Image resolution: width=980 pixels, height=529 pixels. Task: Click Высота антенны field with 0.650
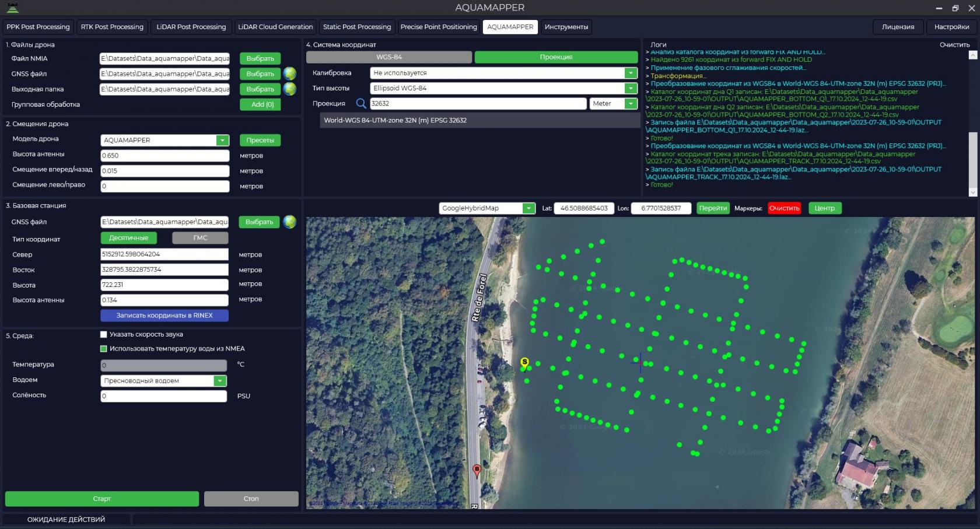[165, 156]
